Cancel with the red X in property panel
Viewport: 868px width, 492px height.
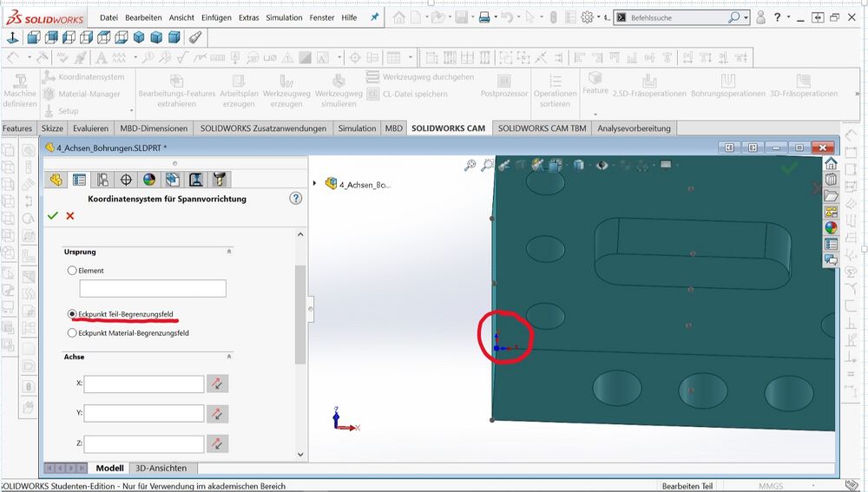point(70,215)
